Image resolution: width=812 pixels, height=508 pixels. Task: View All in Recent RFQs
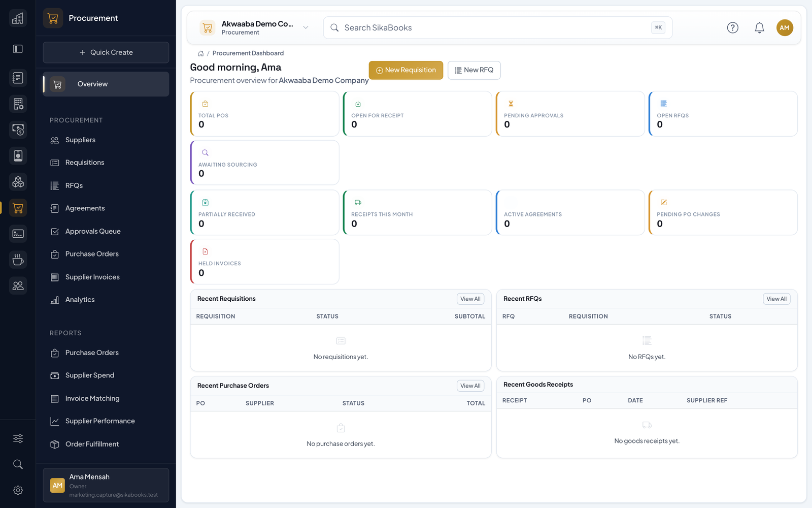[776, 299]
